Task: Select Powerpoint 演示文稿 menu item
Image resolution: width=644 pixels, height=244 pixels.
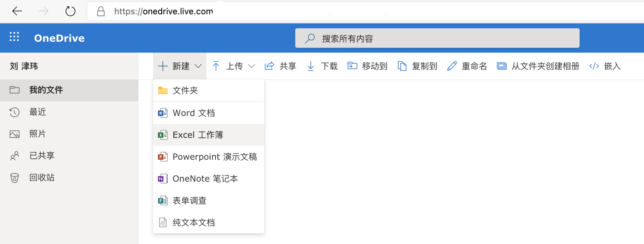Action: (214, 157)
